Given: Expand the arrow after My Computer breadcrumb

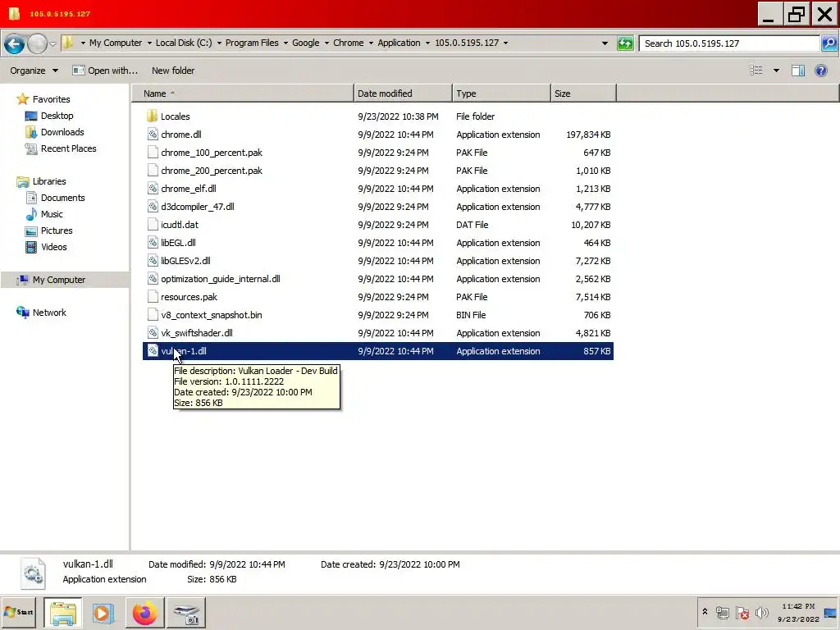Looking at the screenshot, I should click(149, 43).
